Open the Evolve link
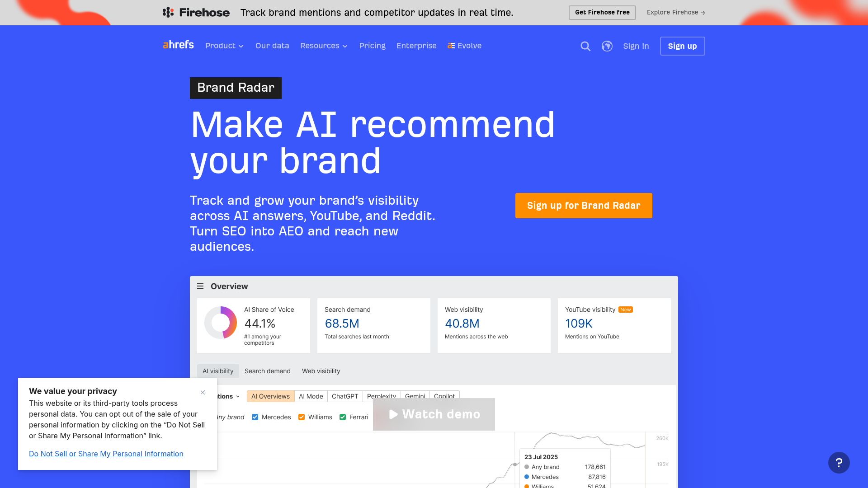Image resolution: width=868 pixels, height=488 pixels. [x=464, y=46]
